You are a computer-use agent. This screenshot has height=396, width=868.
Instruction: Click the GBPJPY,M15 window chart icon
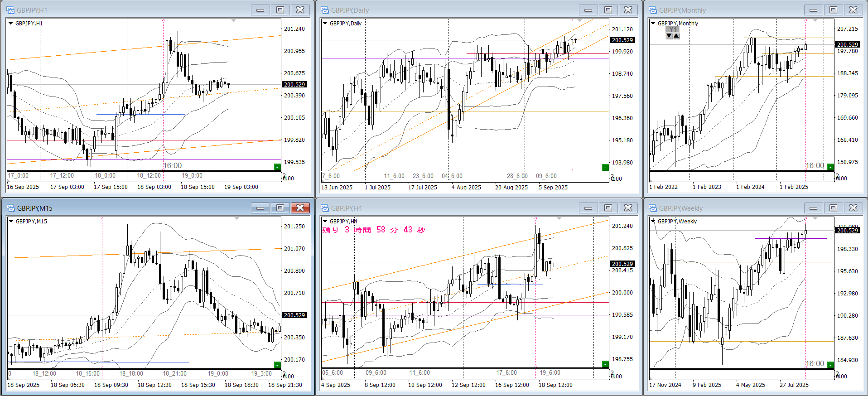(x=10, y=208)
